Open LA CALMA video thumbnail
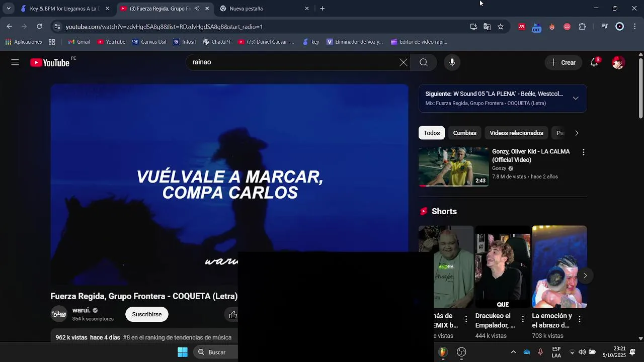This screenshot has width=644, height=362. (x=453, y=167)
